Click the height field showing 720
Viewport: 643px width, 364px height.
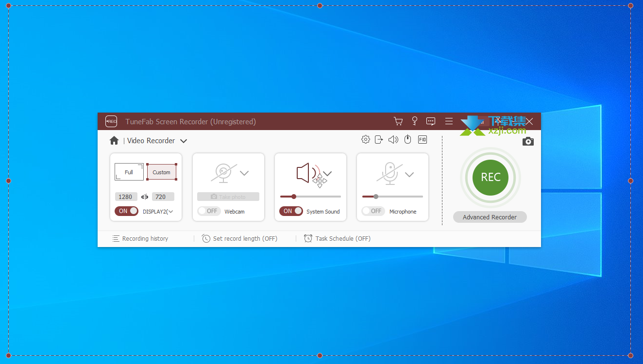(x=163, y=197)
